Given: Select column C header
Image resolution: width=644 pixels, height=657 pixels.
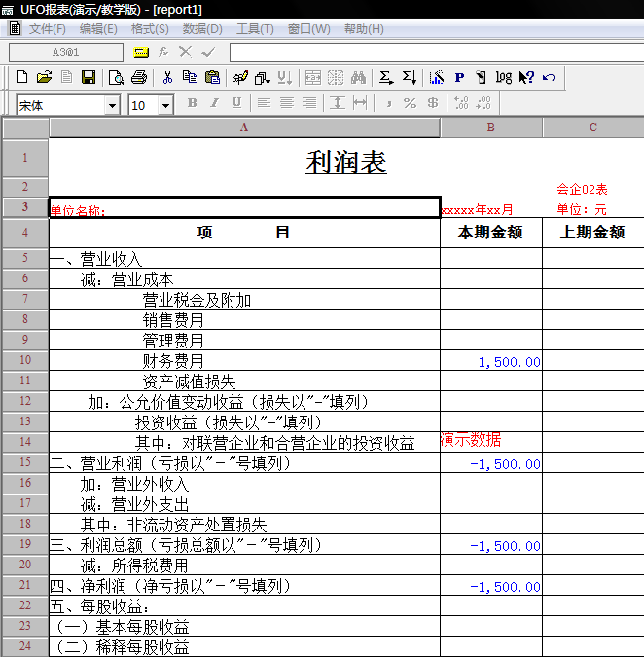Looking at the screenshot, I should click(593, 128).
